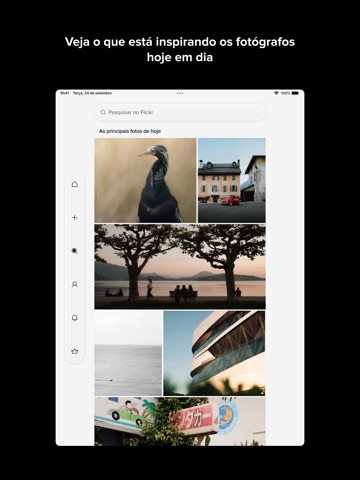Click 'As principais fotos de hoje' heading
This screenshot has height=480, width=360.
[130, 131]
